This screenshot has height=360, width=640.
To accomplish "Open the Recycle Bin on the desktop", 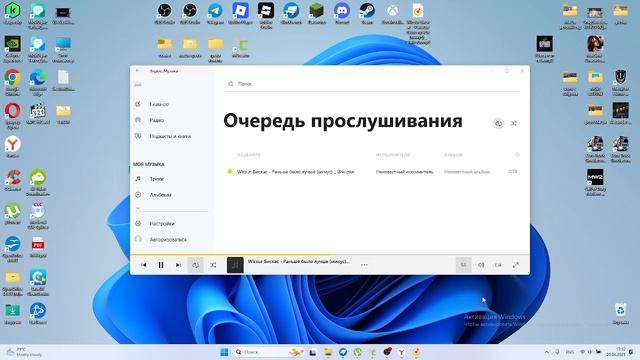I will point(620,313).
